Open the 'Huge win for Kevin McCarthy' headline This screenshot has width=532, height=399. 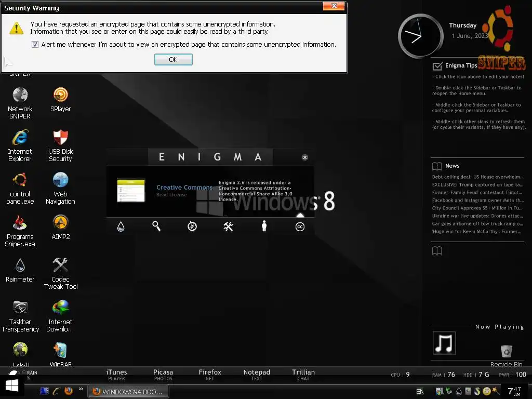478,231
